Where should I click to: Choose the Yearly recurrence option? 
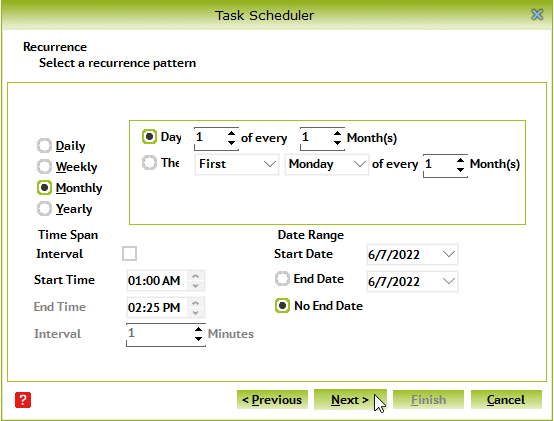point(44,208)
